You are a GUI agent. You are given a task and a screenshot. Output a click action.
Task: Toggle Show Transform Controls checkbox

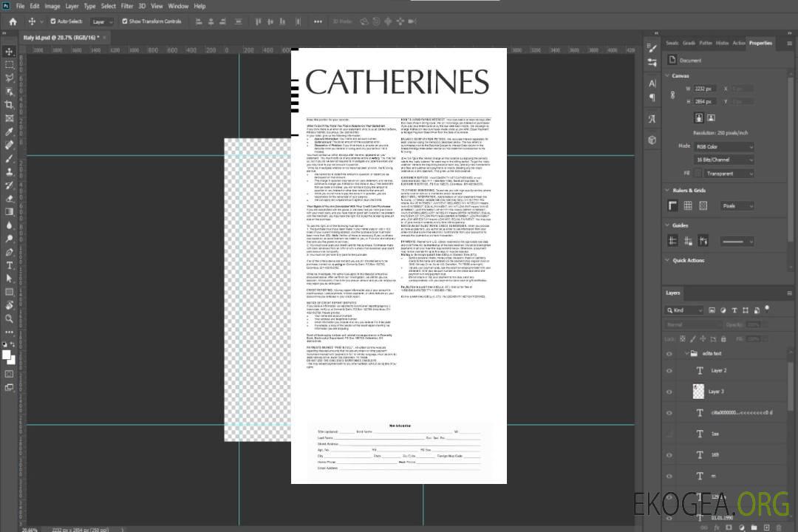[x=125, y=21]
